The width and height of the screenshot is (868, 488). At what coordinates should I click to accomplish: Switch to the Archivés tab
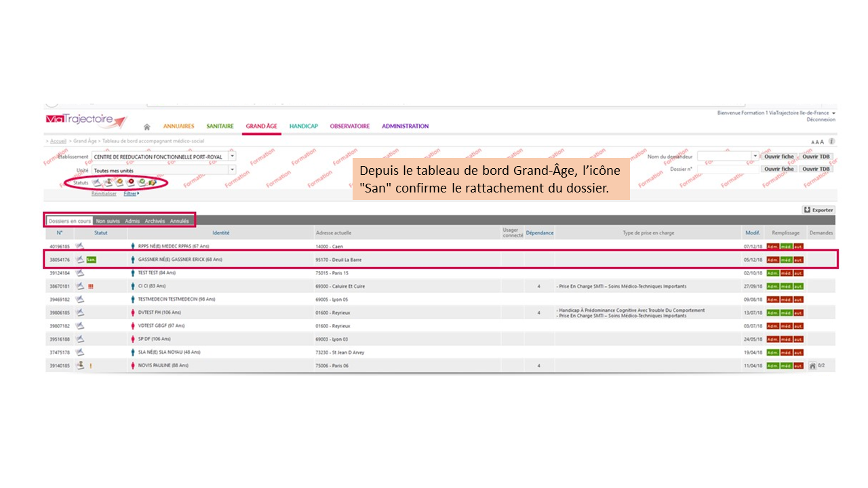(x=155, y=221)
